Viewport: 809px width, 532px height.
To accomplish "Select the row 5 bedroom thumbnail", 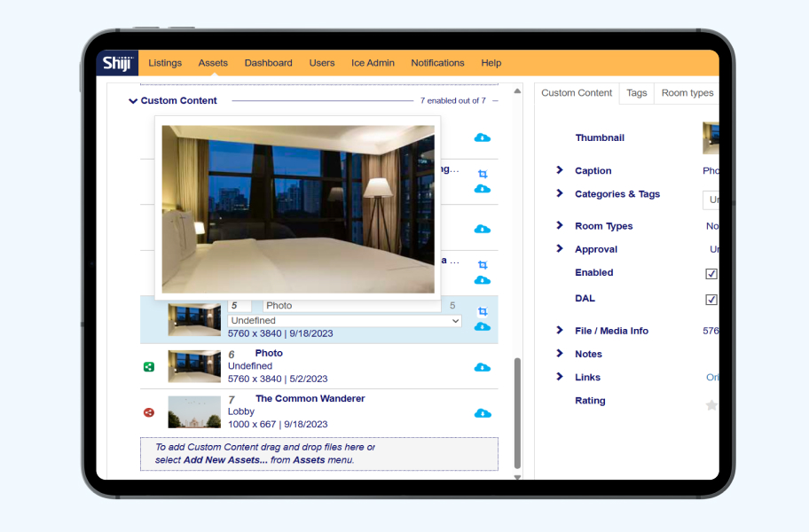I will click(194, 320).
